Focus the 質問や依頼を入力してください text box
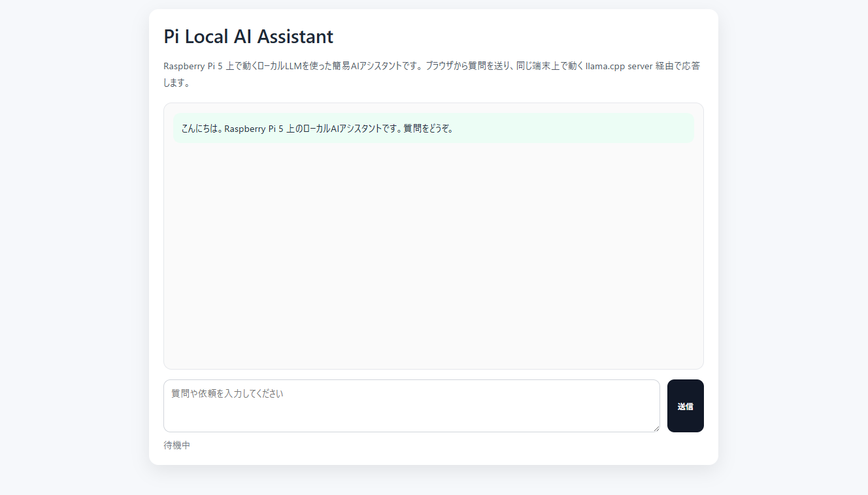 [412, 406]
